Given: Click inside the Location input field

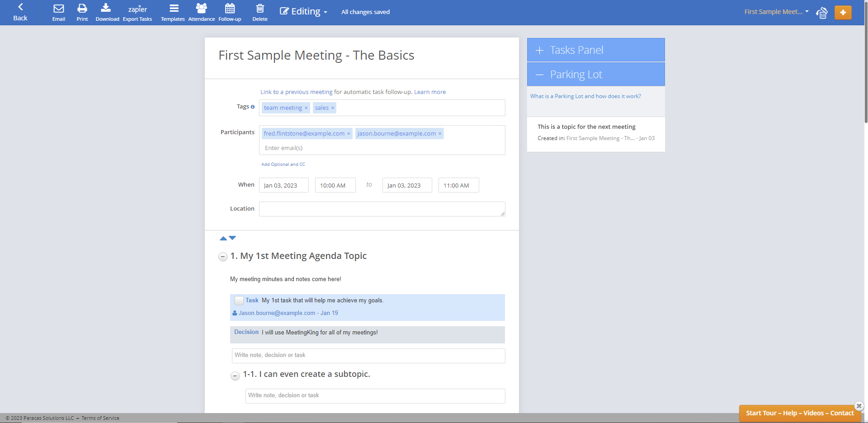Looking at the screenshot, I should click(382, 209).
